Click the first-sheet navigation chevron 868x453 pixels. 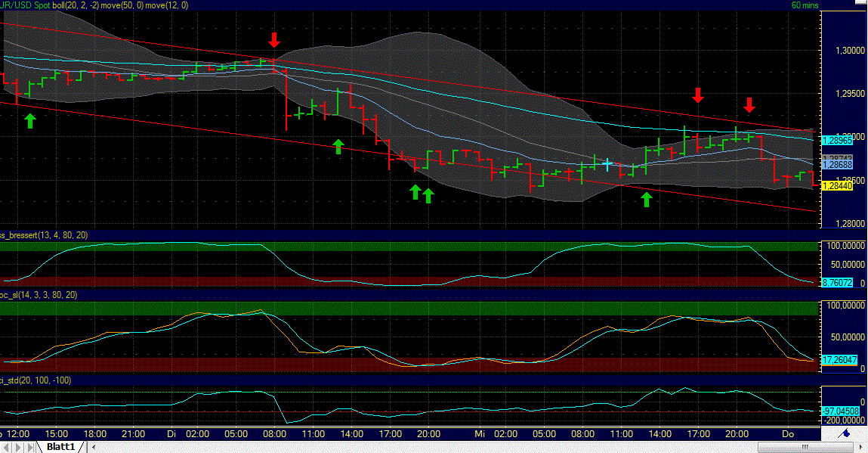6,447
